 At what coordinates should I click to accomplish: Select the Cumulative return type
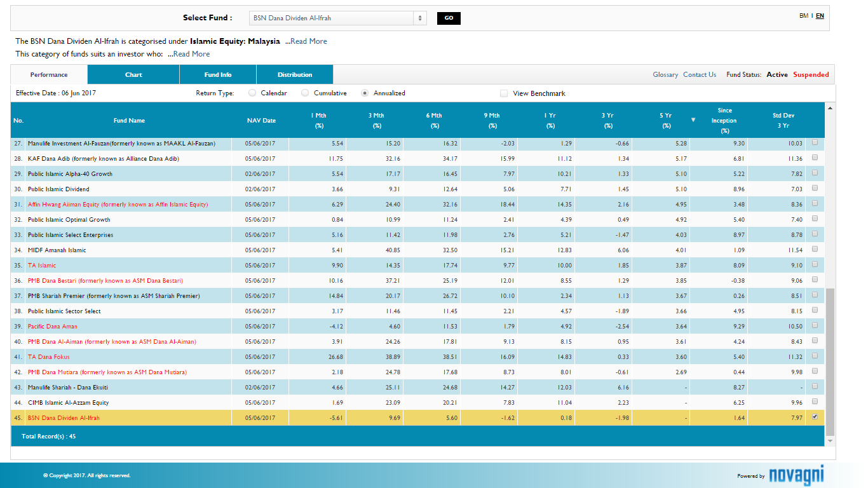tap(304, 92)
